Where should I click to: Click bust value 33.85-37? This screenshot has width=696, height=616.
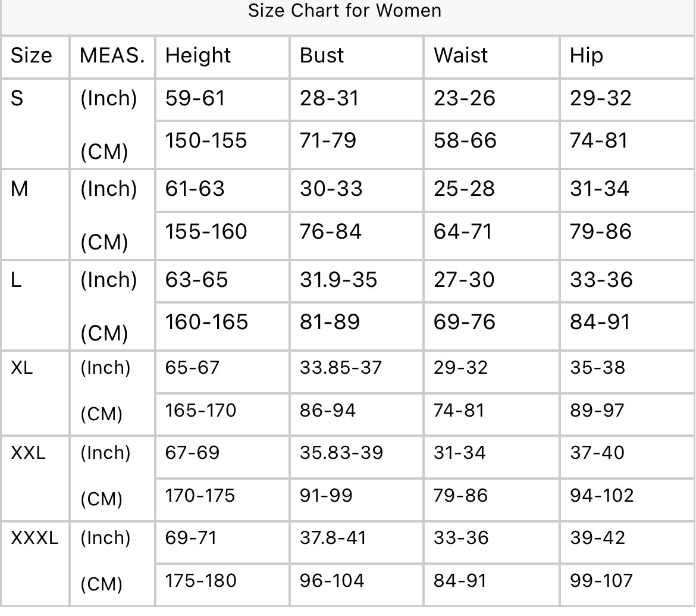pos(341,368)
